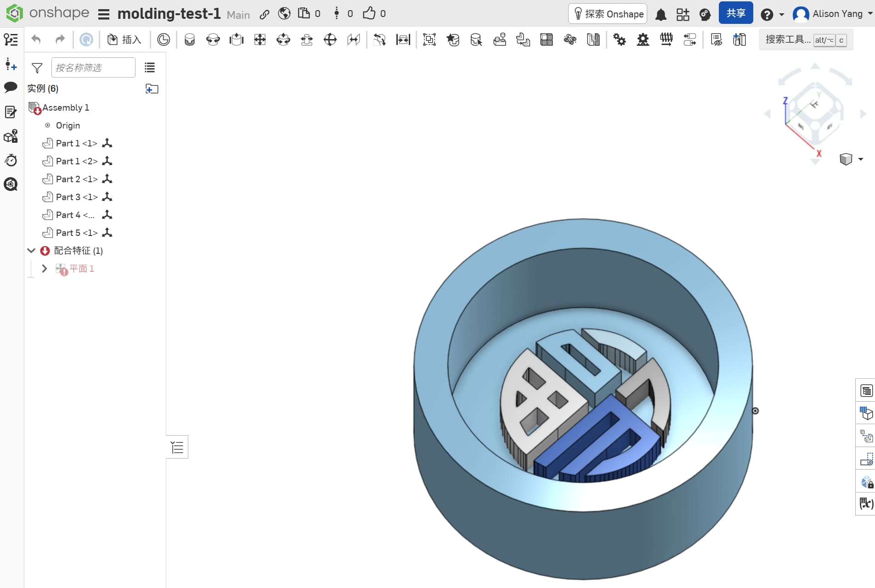The height and width of the screenshot is (588, 875).
Task: Select Part 5 <1> in the tree
Action: [x=76, y=233]
